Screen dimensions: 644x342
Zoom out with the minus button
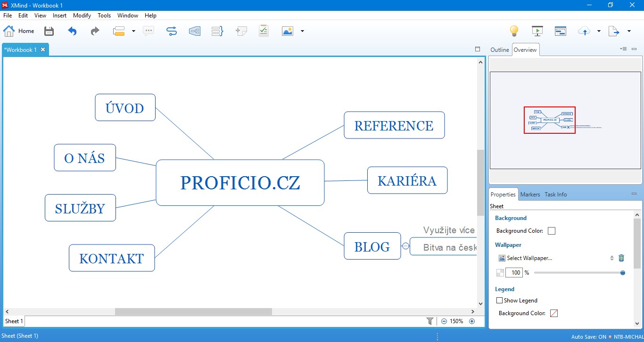(444, 321)
